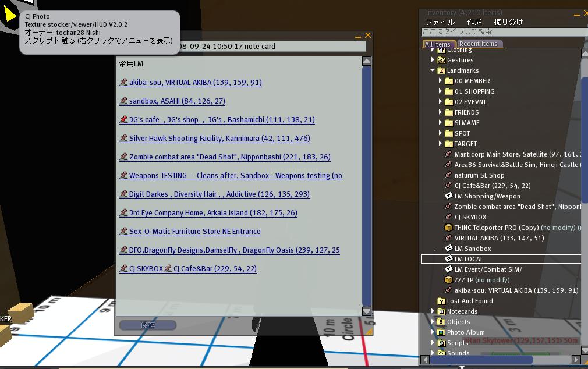This screenshot has width=588, height=369.
Task: Select CJ Cafe&Bar landmark in Inventory
Action: point(493,186)
